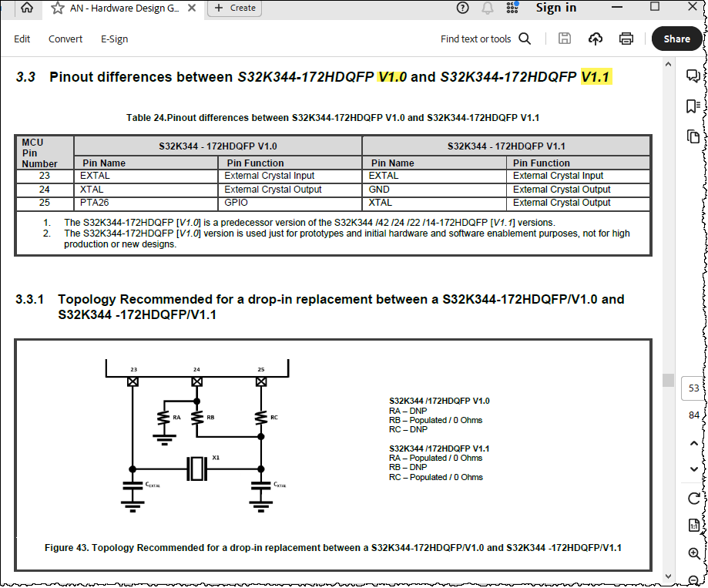Click the Share button
Image resolution: width=708 pixels, height=588 pixels.
[677, 39]
